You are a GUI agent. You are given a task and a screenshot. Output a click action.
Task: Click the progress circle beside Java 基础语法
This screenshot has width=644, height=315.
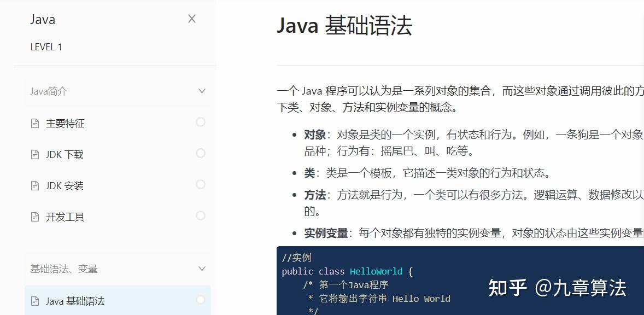(x=201, y=301)
